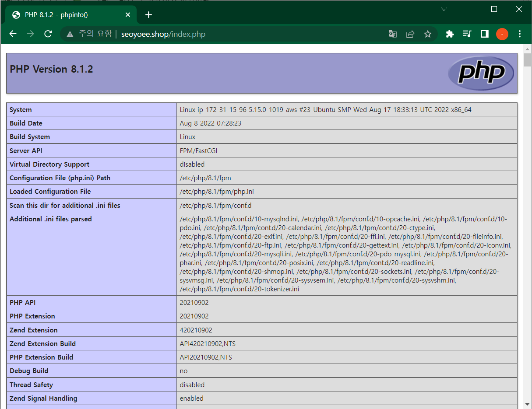Click the PHP logo image
This screenshot has width=532, height=409.
click(481, 73)
